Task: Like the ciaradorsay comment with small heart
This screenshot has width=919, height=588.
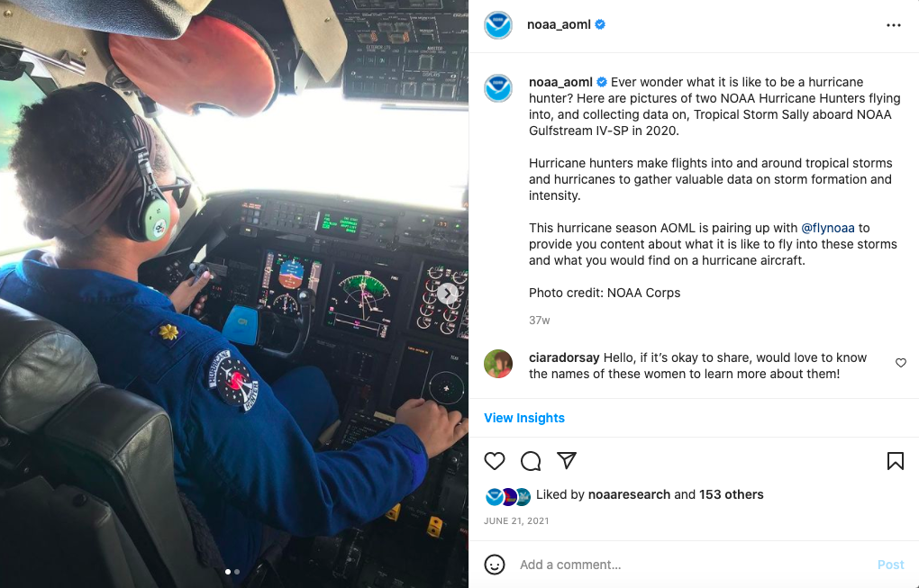Action: [901, 363]
